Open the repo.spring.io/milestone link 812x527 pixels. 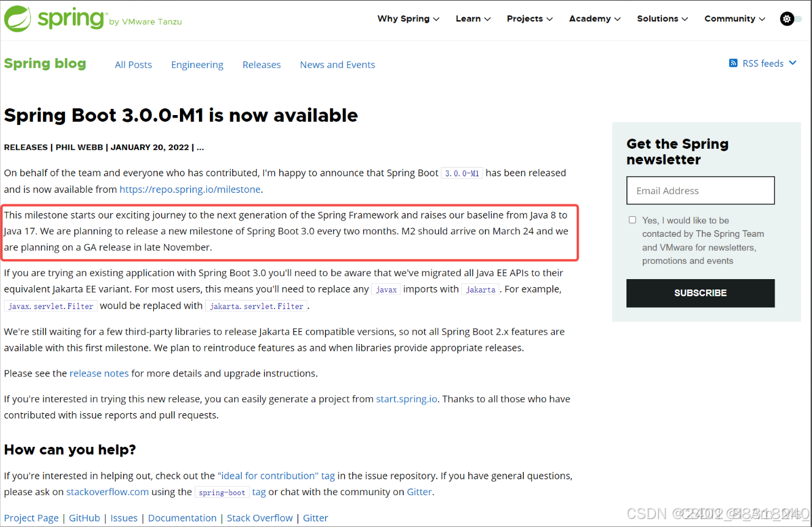190,190
